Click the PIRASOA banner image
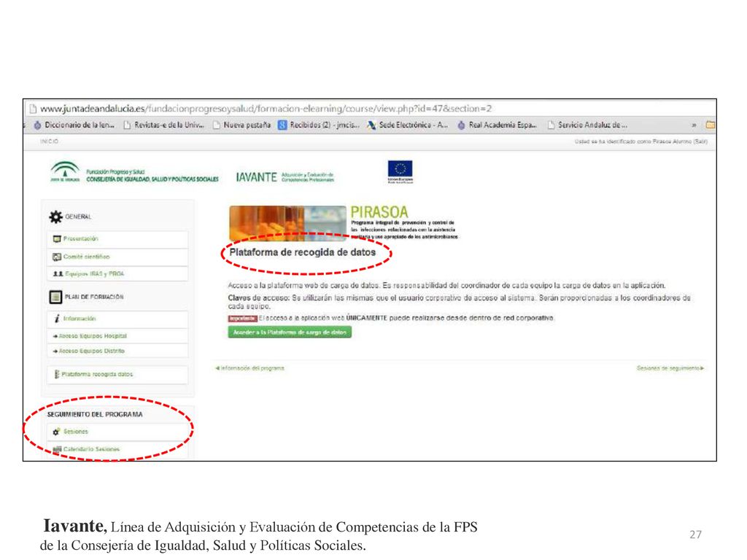The width and height of the screenshot is (747, 560). coord(287,223)
